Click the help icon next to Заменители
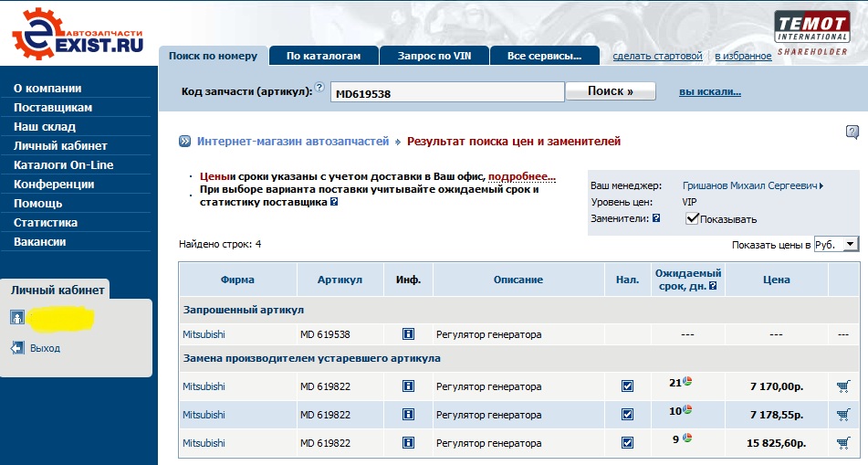The width and height of the screenshot is (868, 465). point(656,218)
